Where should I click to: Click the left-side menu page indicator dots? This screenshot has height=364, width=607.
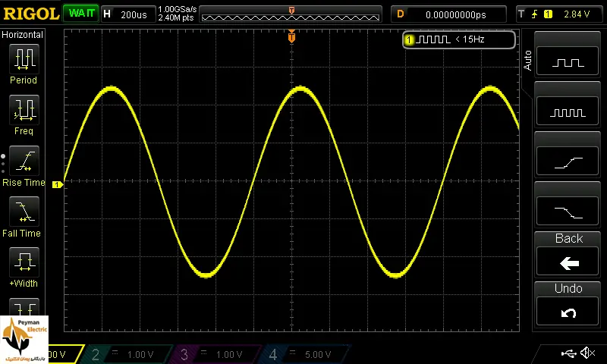3,164
